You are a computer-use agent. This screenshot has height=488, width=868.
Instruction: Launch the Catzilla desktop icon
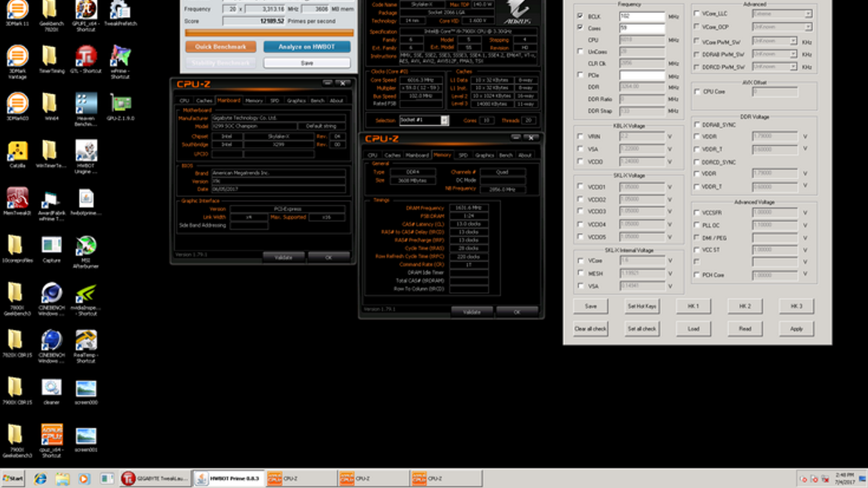pos(17,155)
